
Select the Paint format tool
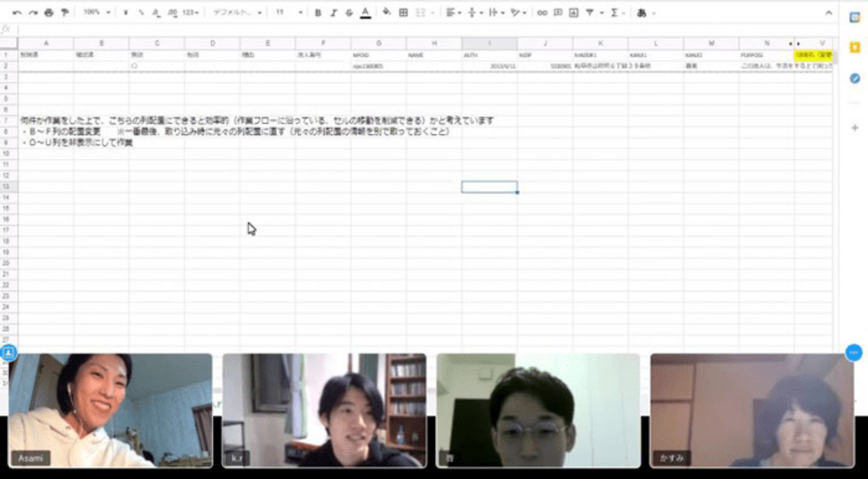point(64,13)
